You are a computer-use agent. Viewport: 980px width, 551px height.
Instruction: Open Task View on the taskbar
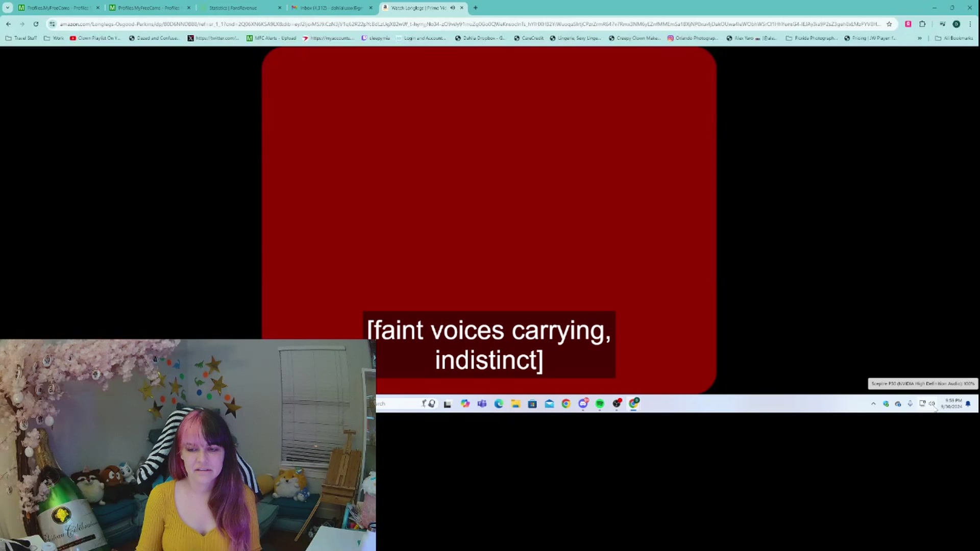pos(448,404)
